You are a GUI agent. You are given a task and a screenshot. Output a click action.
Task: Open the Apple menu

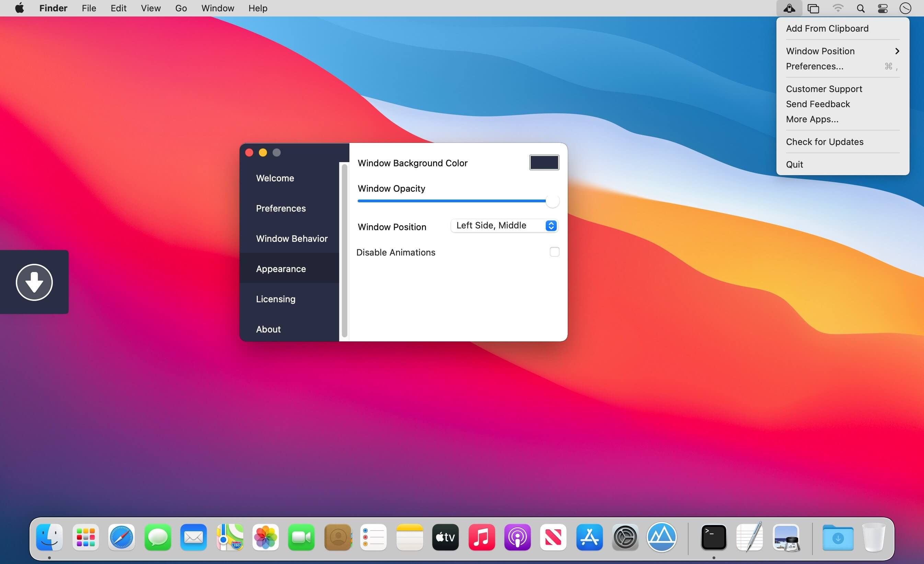click(20, 8)
